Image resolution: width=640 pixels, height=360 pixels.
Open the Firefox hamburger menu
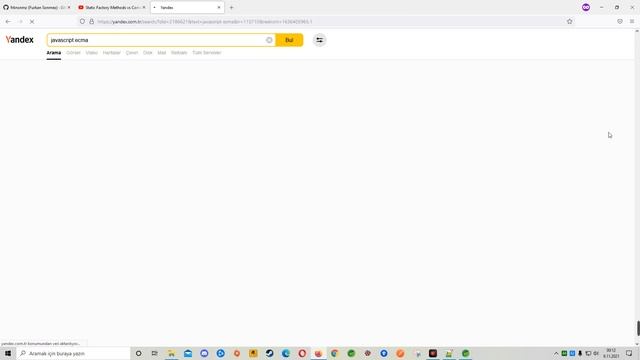[x=632, y=22]
